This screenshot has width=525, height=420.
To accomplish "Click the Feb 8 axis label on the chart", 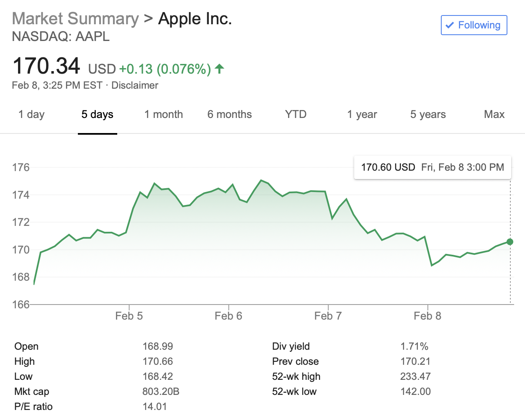I will point(427,316).
